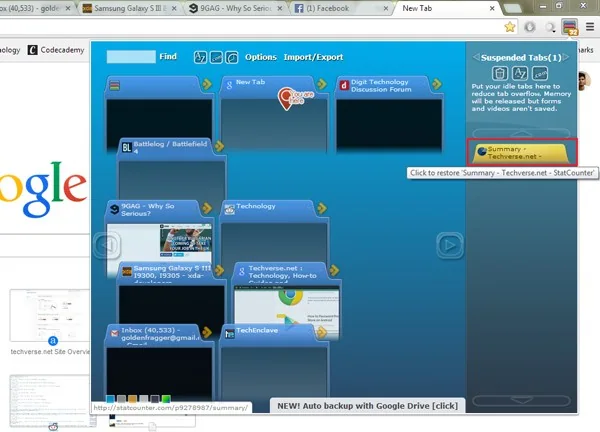Go to previous page of tab cards
Screen dimensions: 600x432
click(108, 245)
